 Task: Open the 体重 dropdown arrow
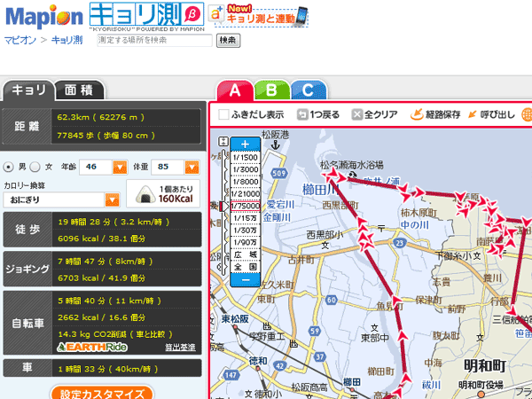coord(192,168)
